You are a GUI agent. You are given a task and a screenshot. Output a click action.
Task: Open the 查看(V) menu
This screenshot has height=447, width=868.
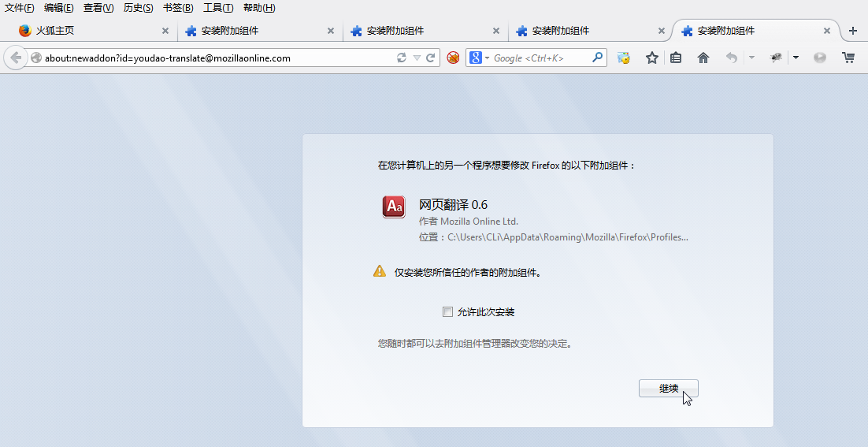click(x=98, y=8)
